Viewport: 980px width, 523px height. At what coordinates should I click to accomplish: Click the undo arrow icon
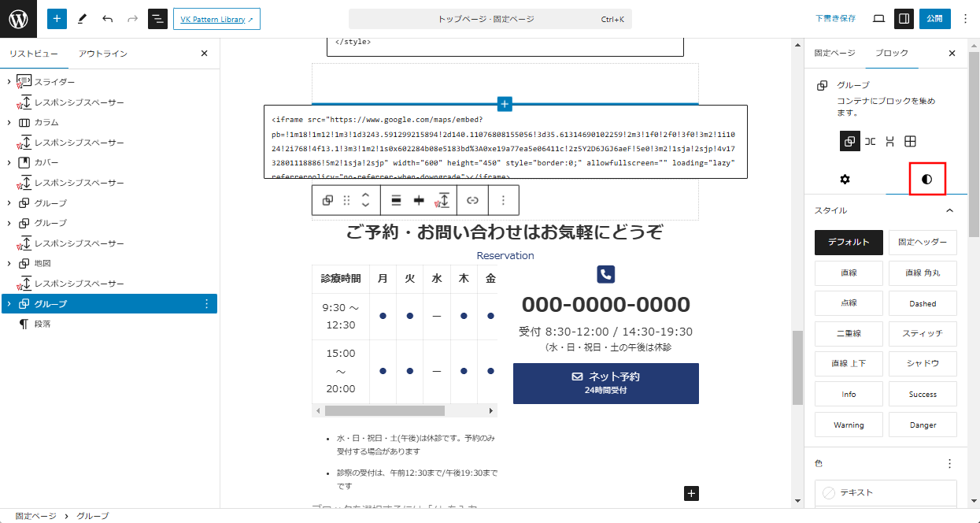click(108, 19)
